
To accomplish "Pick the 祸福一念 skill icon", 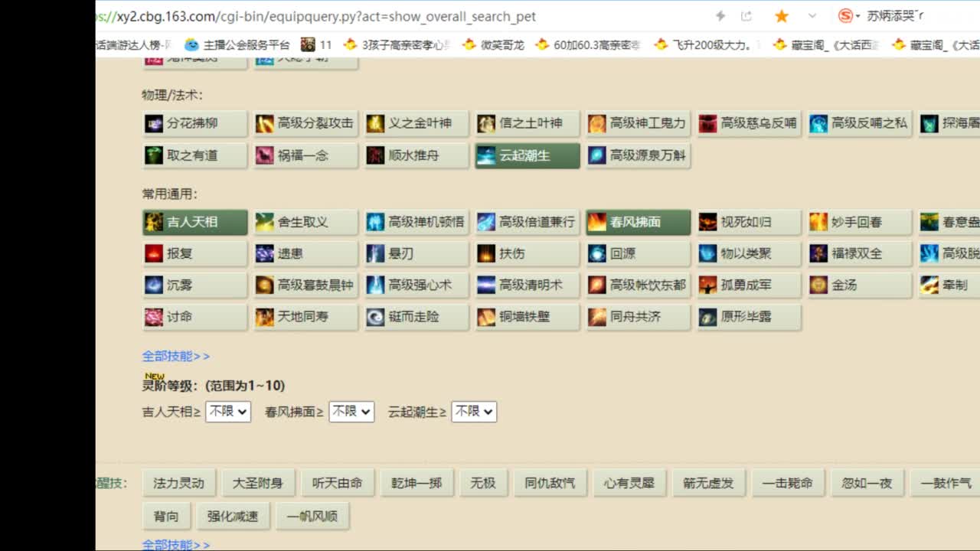I will tap(265, 155).
